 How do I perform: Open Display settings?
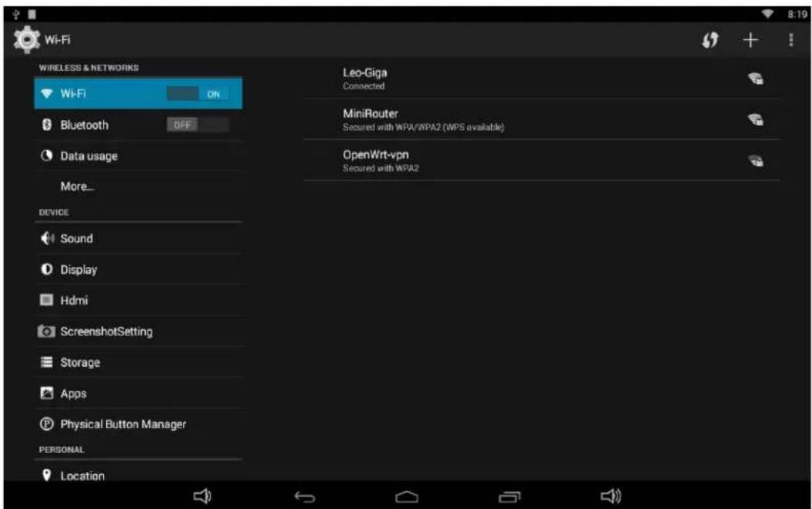(x=138, y=269)
